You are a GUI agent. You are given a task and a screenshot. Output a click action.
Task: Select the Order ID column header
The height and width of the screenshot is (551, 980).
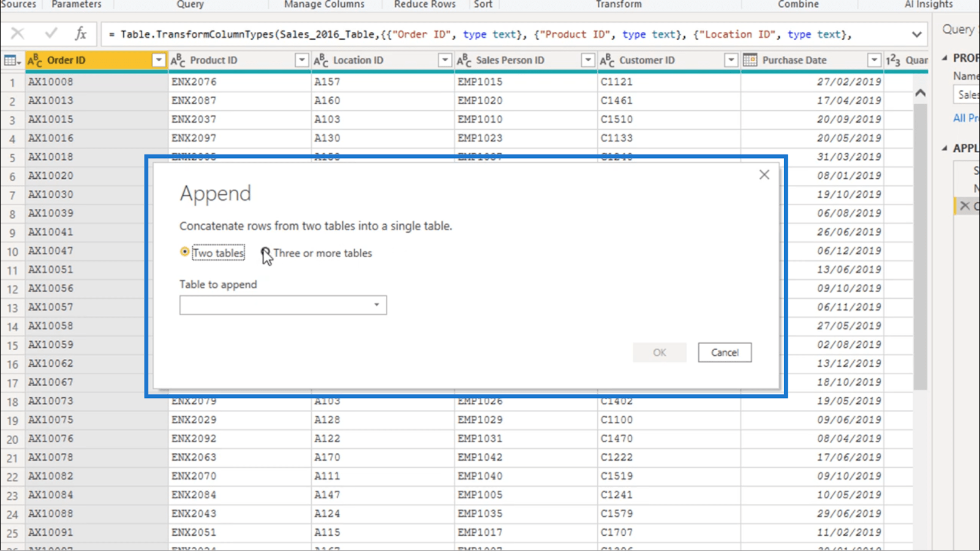point(96,60)
